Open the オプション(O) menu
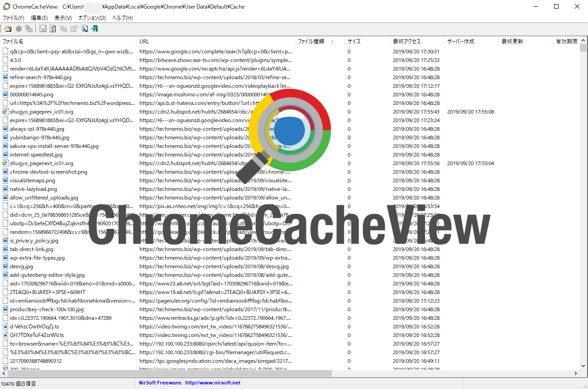Viewport: 588px width, 389px height. pos(92,18)
